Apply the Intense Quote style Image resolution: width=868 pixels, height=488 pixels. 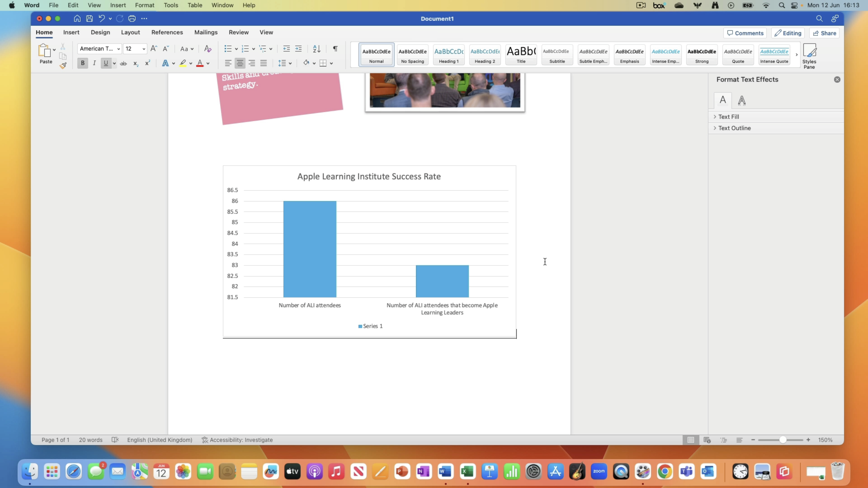tap(774, 55)
